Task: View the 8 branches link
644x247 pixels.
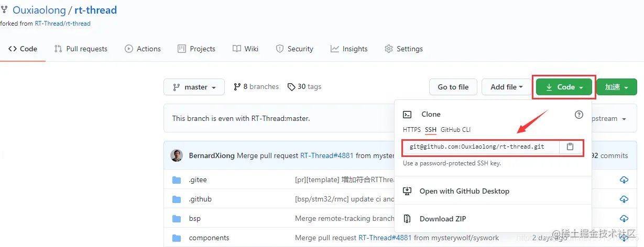Action: [x=256, y=87]
